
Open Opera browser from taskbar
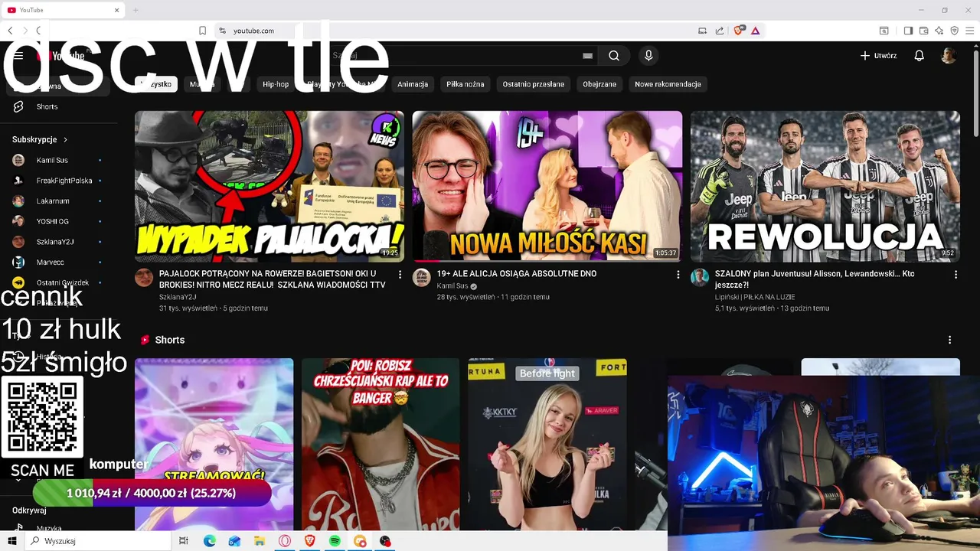tap(285, 541)
